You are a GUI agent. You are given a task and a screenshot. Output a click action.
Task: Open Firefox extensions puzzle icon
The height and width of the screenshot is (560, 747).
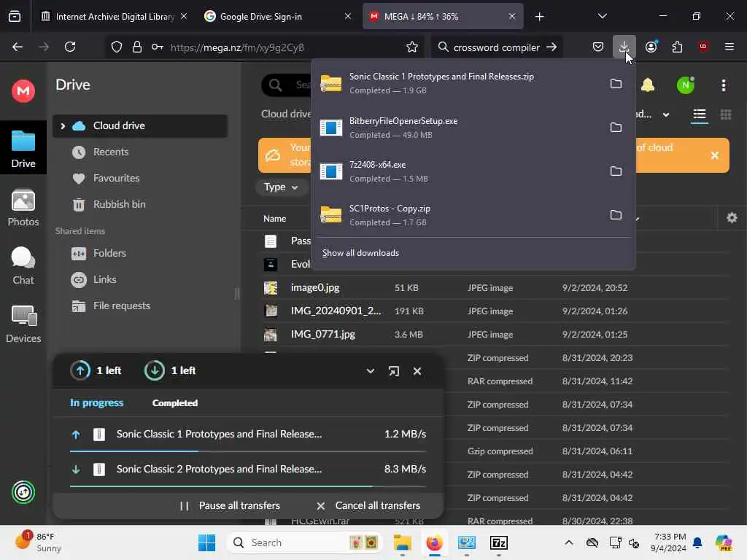677,47
